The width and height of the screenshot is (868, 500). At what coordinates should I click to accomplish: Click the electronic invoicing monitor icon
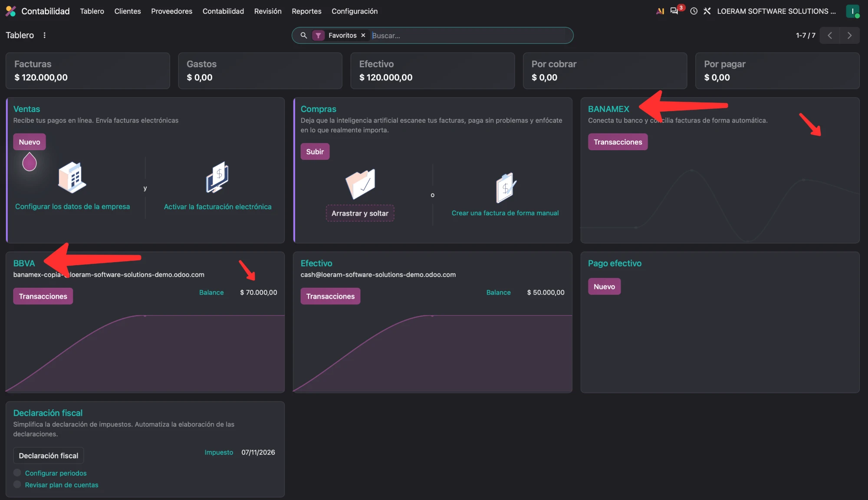point(217,177)
